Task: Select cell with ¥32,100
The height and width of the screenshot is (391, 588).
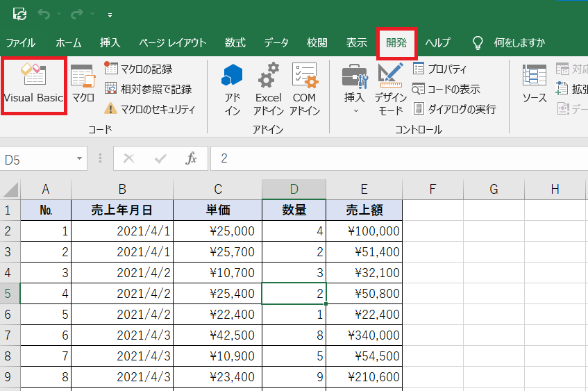Action: (x=364, y=273)
